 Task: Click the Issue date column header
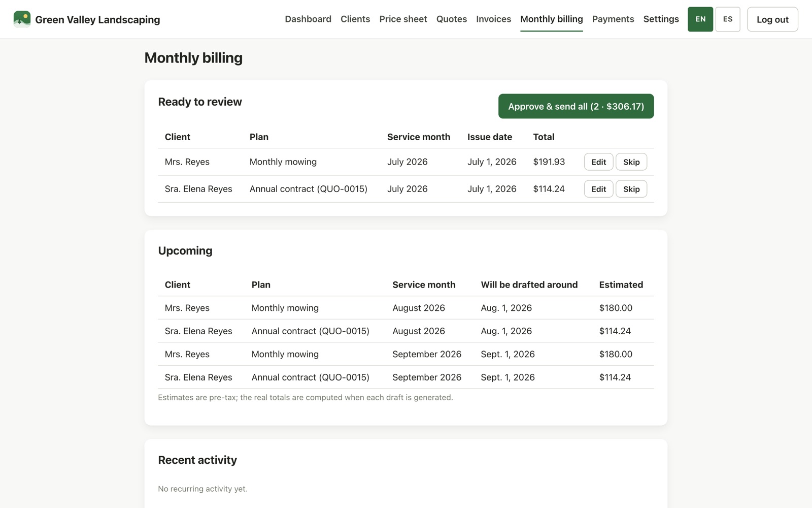(490, 137)
